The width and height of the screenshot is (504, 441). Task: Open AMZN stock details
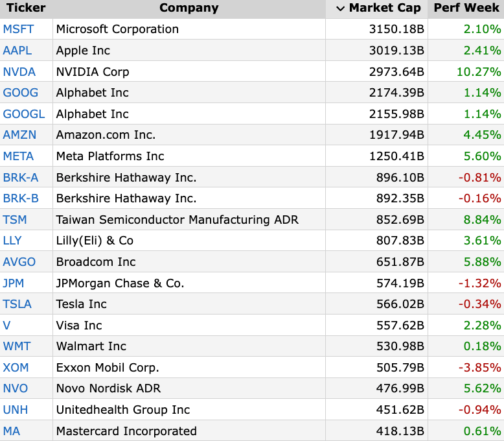(19, 135)
